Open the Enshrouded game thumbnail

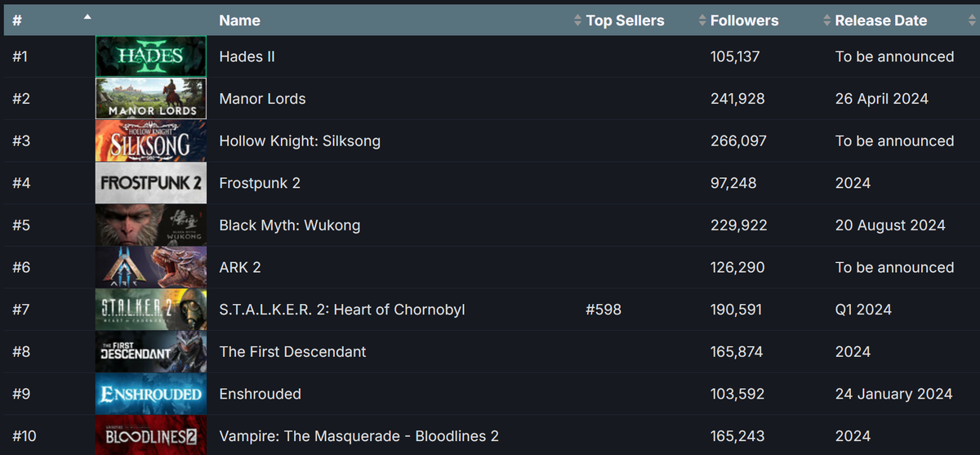coord(151,394)
